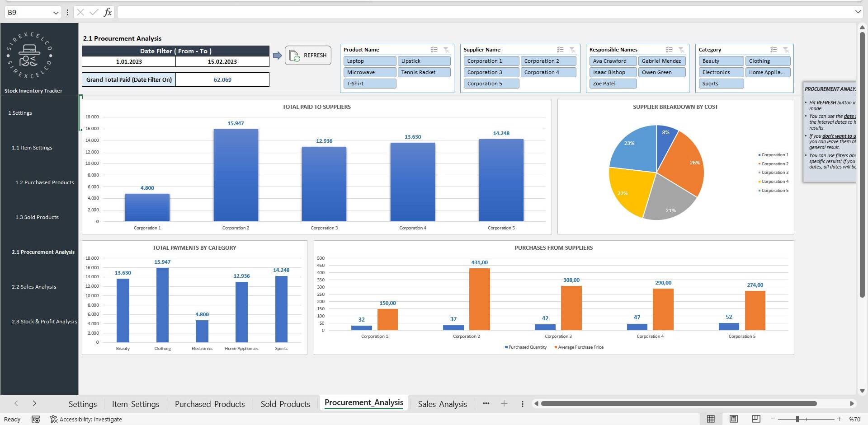The height and width of the screenshot is (425, 868).
Task: Toggle Laptop in Product Name slicer
Action: click(369, 61)
